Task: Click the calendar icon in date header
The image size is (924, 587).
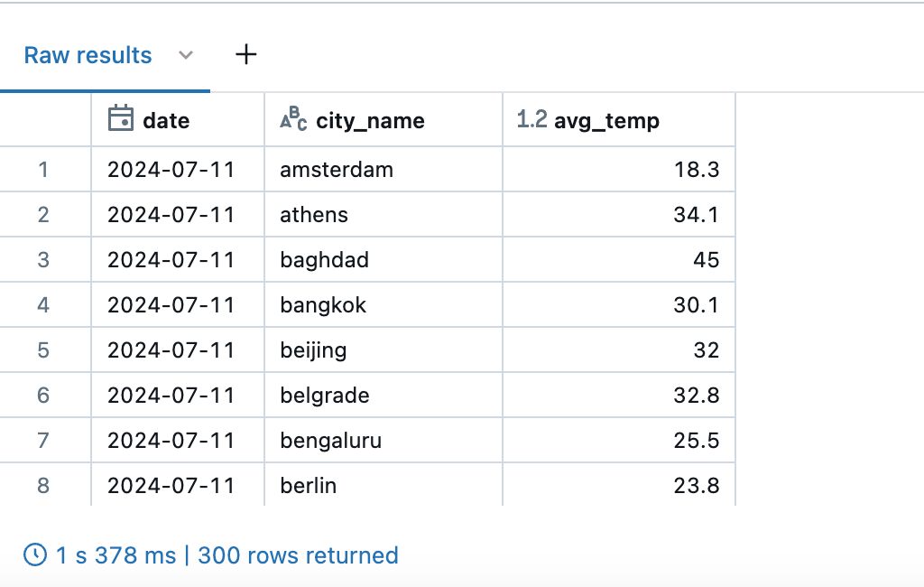Action: coord(121,118)
